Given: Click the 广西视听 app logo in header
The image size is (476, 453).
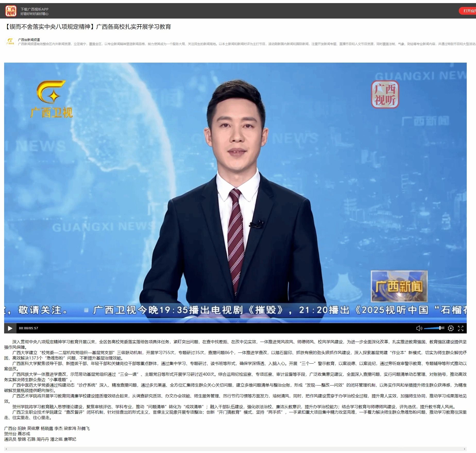Looking at the screenshot, I should pos(11,11).
